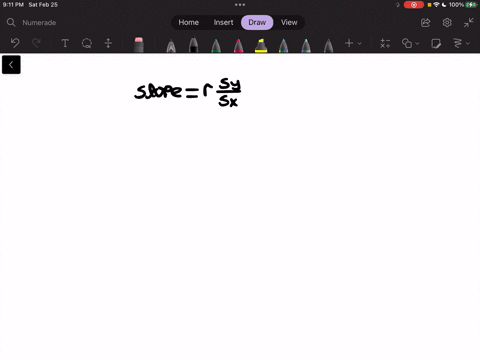Select the red pen
Screen dimensions: 480x360
(238, 46)
